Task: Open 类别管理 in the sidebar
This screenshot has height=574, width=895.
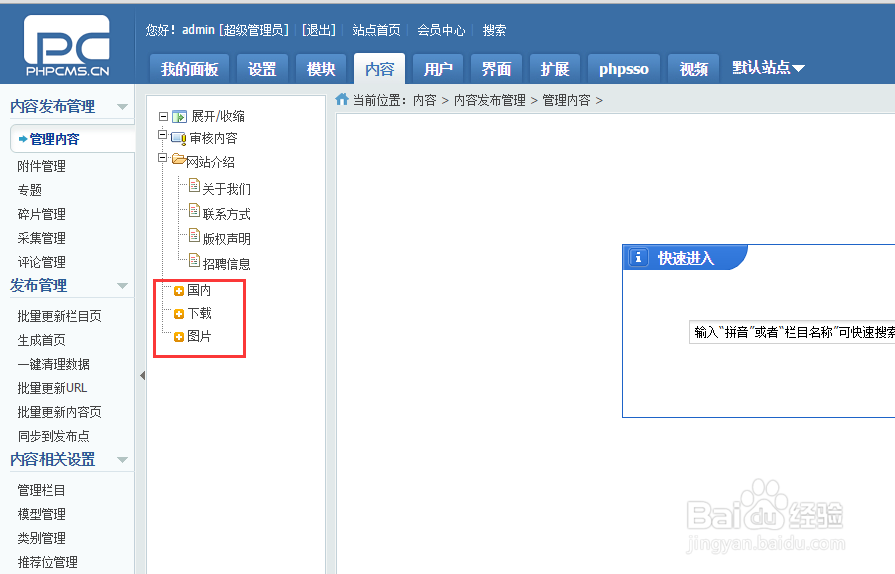Action: coord(42,538)
